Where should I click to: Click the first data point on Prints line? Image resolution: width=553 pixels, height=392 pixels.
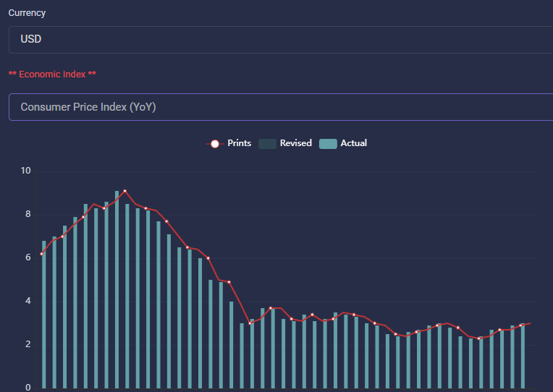point(41,254)
